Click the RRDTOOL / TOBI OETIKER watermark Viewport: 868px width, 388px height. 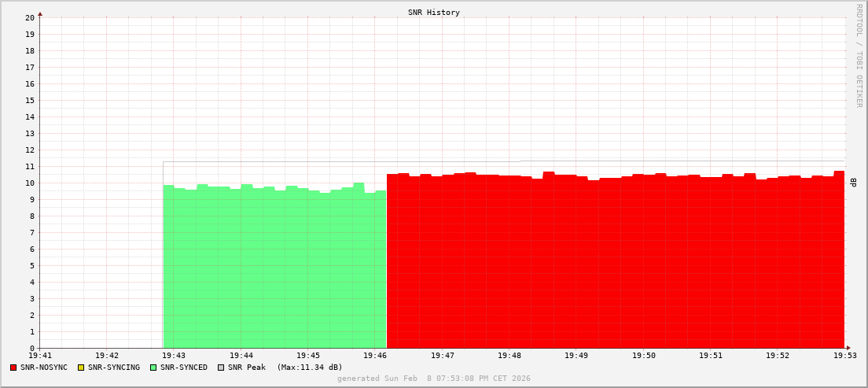[x=859, y=55]
